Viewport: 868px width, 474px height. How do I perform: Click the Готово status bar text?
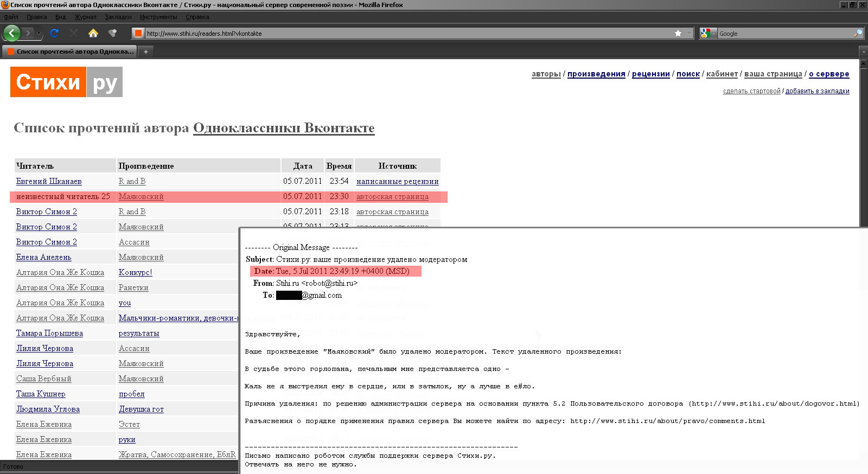coord(13,466)
